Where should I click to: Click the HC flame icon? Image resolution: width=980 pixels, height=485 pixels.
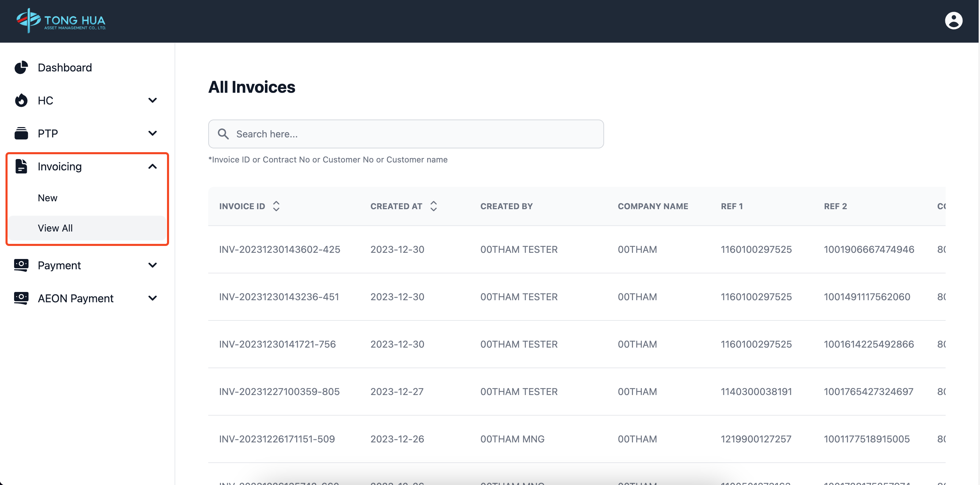pos(21,100)
